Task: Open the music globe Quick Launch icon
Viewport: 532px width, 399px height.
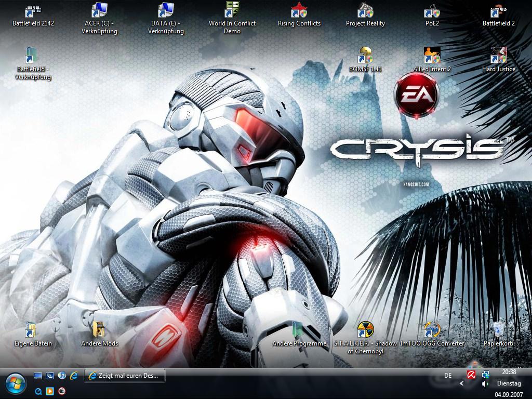Action: point(62,376)
